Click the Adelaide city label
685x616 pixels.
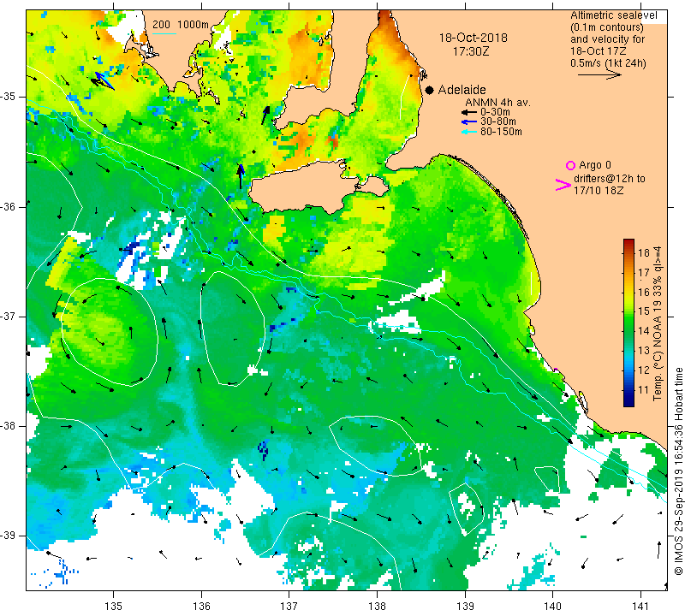tap(462, 90)
